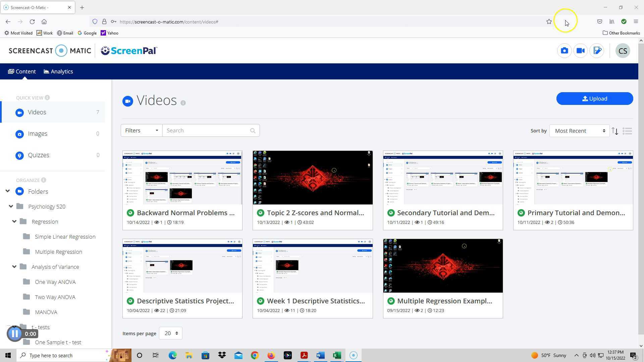The width and height of the screenshot is (644, 362).
Task: Collapse the Psychology 520 folder
Action: coord(11,206)
